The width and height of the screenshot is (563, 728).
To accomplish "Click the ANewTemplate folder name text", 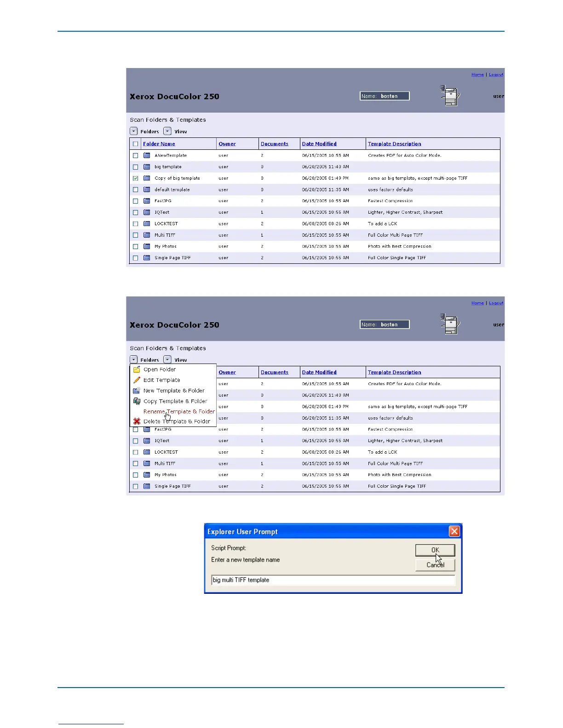I will point(171,155).
